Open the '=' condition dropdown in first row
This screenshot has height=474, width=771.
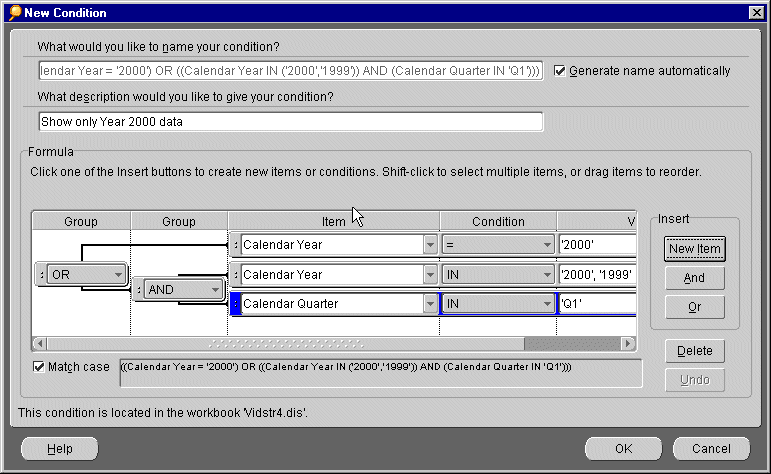tap(546, 244)
